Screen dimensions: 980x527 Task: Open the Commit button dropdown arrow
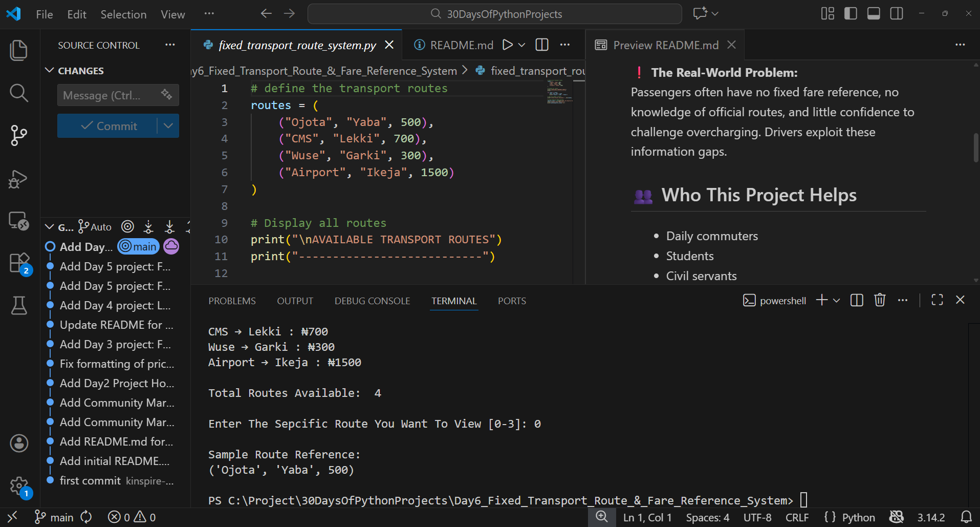tap(168, 126)
